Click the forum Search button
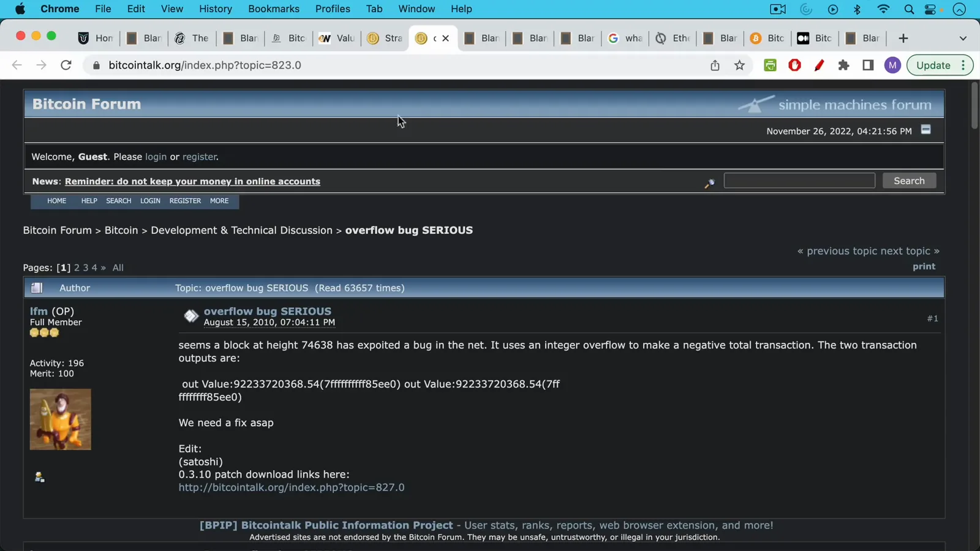The height and width of the screenshot is (551, 980). (x=909, y=181)
